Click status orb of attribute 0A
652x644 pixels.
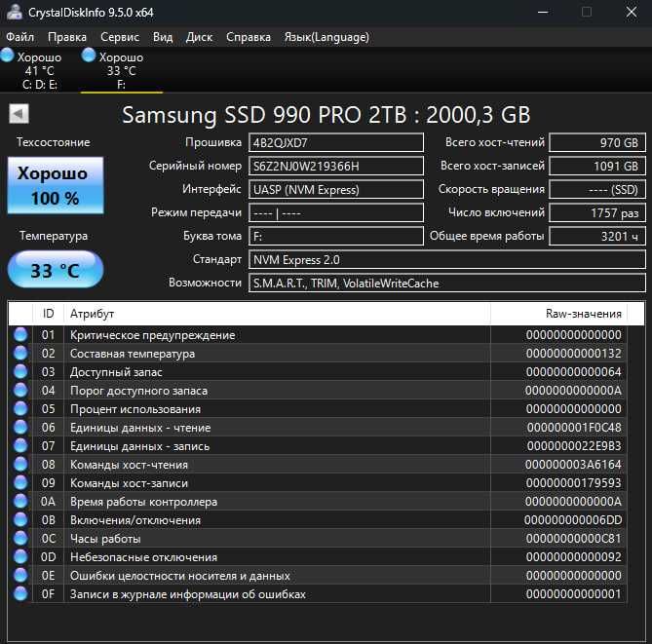[20, 501]
